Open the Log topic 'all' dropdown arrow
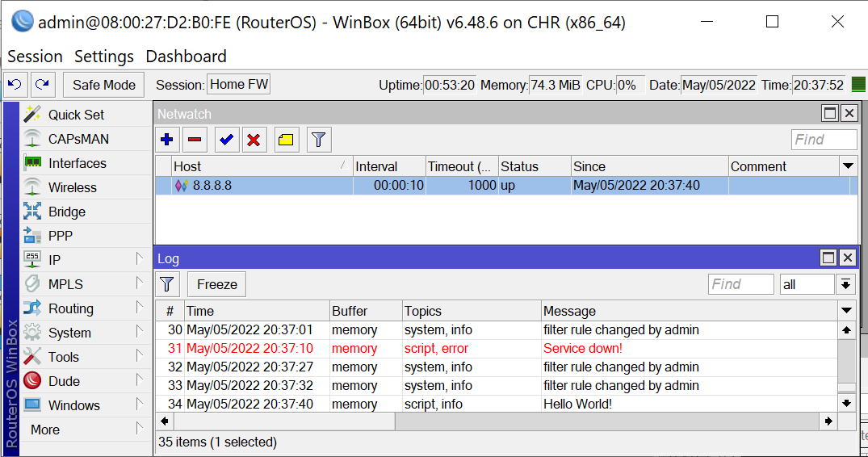This screenshot has width=868, height=457. (845, 284)
